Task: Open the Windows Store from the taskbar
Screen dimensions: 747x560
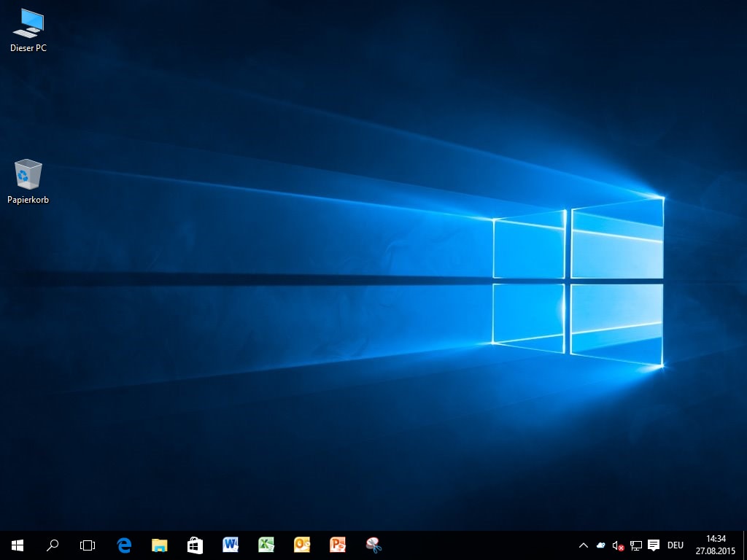Action: (195, 545)
